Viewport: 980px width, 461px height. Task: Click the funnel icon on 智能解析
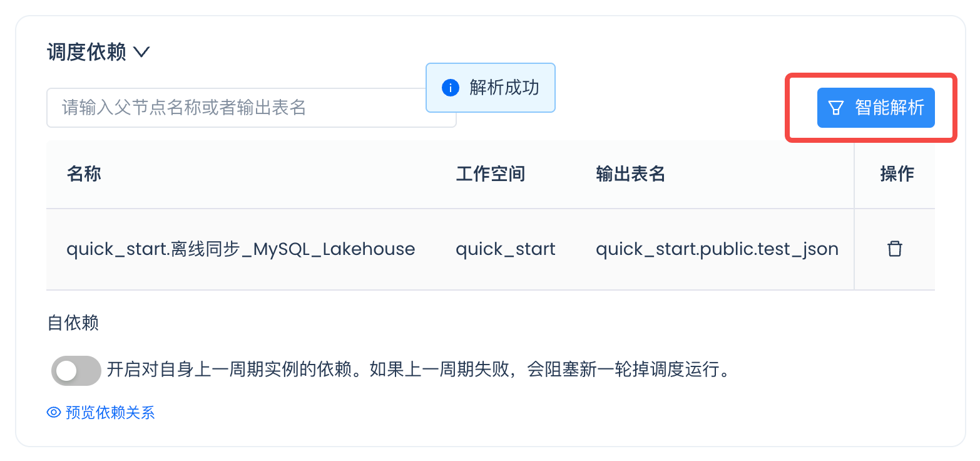point(836,108)
